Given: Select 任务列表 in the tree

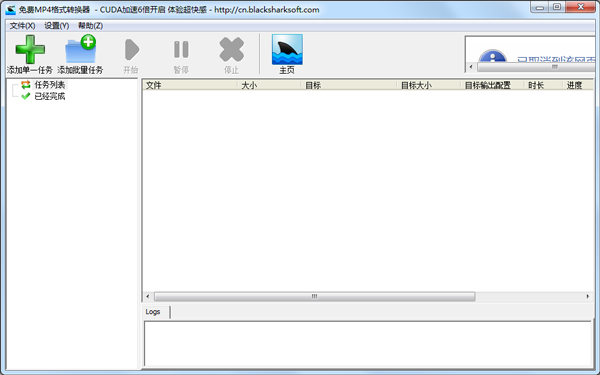Looking at the screenshot, I should (x=50, y=85).
